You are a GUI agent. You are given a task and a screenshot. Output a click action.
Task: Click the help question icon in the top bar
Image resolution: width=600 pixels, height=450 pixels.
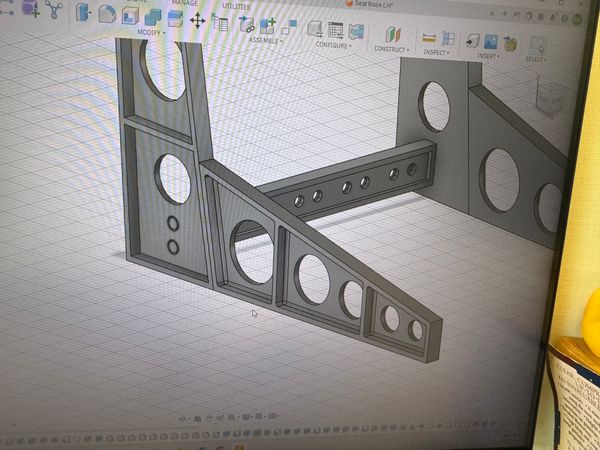tap(565, 18)
